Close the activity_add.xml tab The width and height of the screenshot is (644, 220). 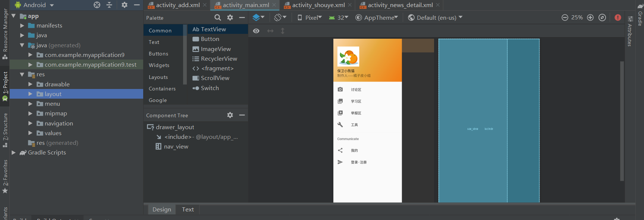205,5
